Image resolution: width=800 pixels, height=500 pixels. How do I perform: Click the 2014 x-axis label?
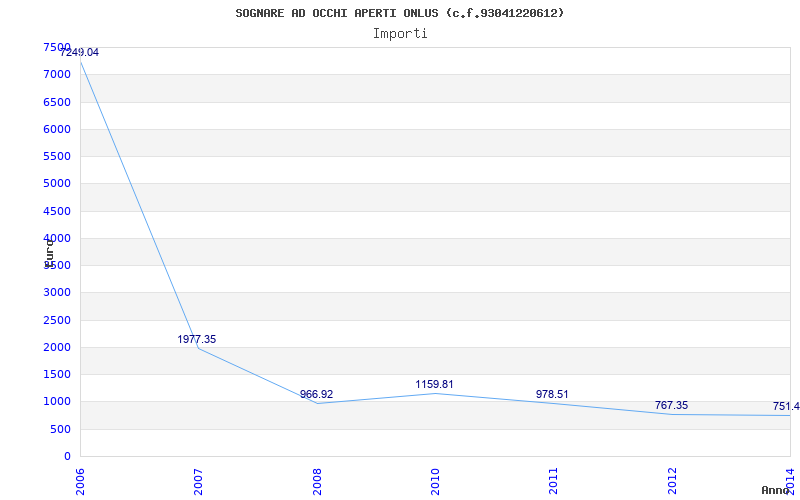click(x=791, y=481)
